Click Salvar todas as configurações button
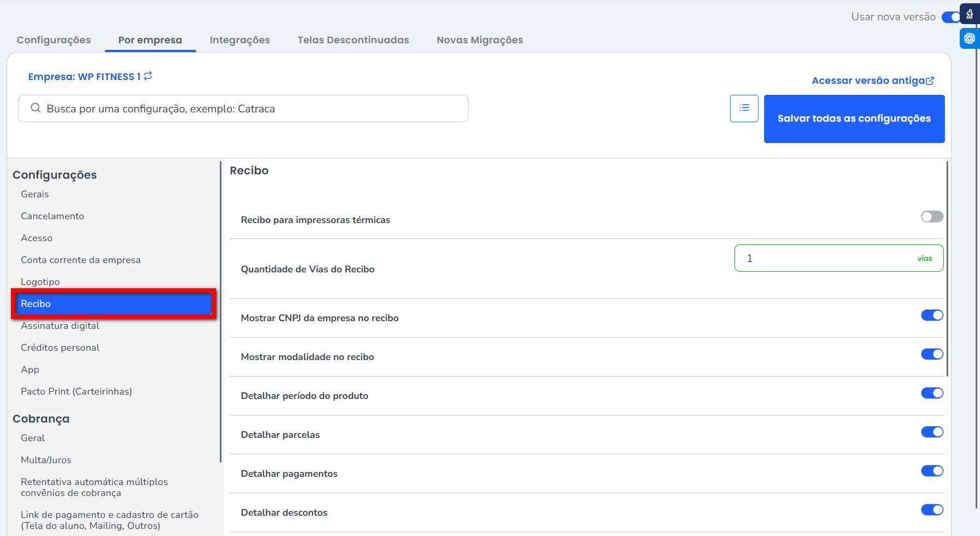 [854, 118]
